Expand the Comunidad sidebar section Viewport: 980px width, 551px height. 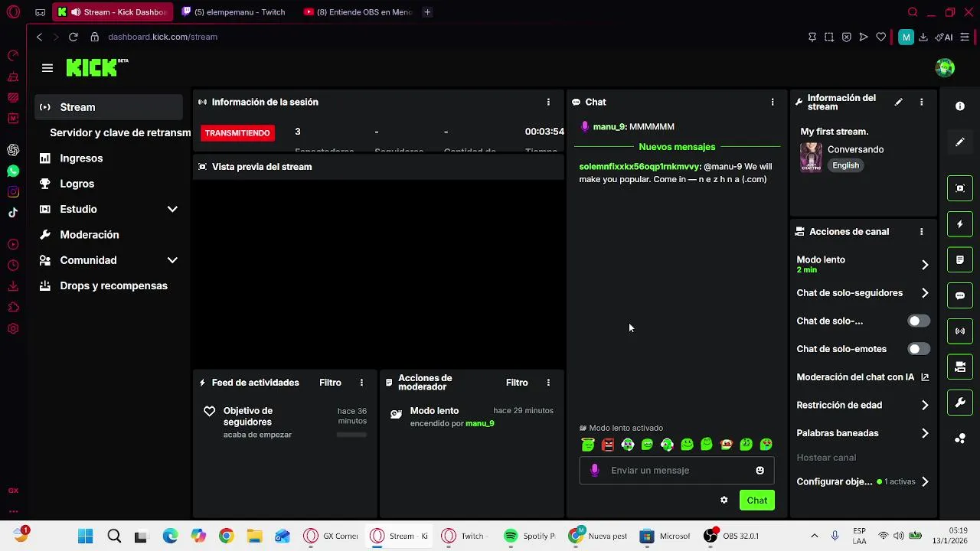click(172, 260)
